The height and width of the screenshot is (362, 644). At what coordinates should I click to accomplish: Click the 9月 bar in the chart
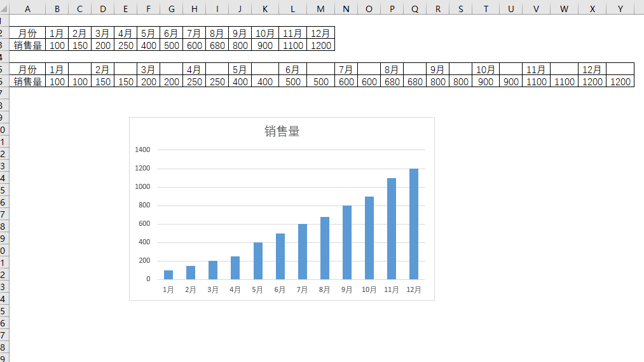tap(347, 242)
